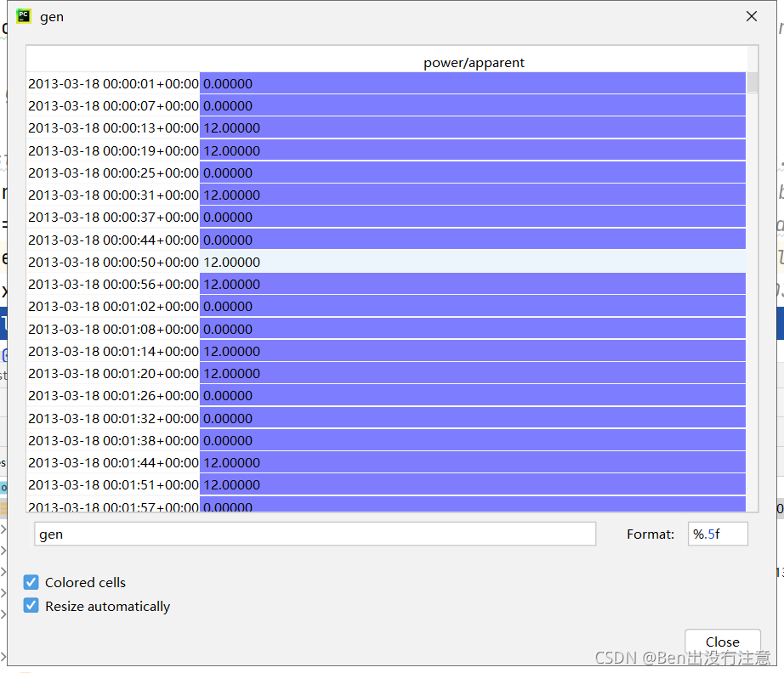Close the gen dialog with the X button

coord(751,16)
